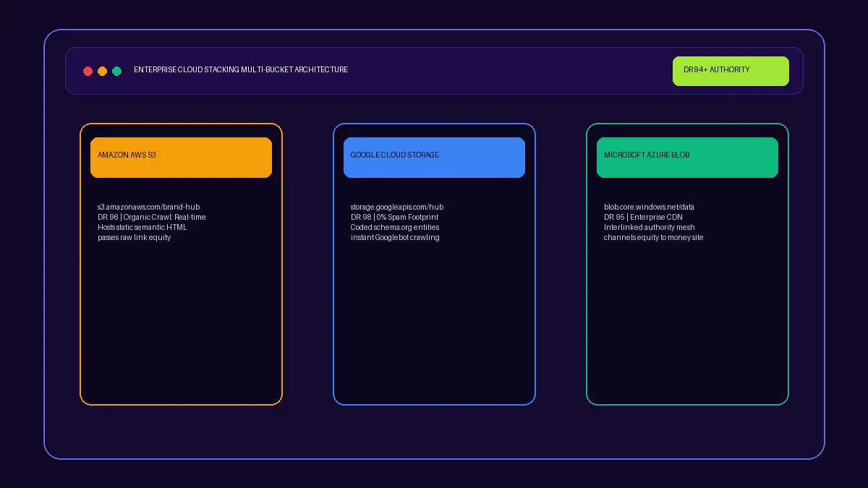Screen dimensions: 868x488
Task: Click the 'Interlinked authority mesh' line
Action: pos(650,227)
